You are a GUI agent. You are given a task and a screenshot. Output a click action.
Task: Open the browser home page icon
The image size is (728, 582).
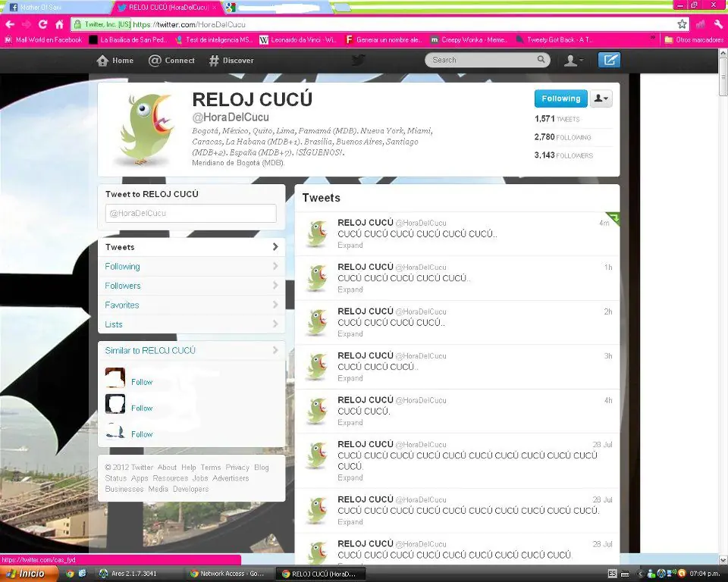pos(59,24)
